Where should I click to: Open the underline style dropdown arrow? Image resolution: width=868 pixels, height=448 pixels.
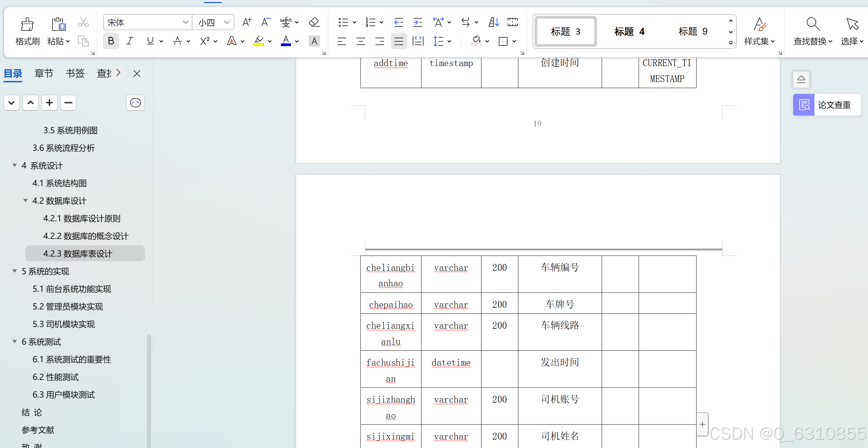(161, 41)
